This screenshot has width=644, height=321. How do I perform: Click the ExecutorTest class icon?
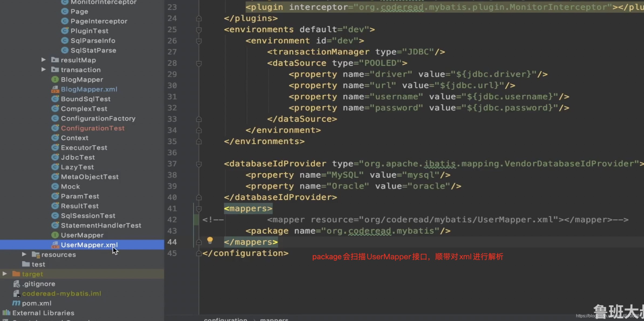pos(55,148)
